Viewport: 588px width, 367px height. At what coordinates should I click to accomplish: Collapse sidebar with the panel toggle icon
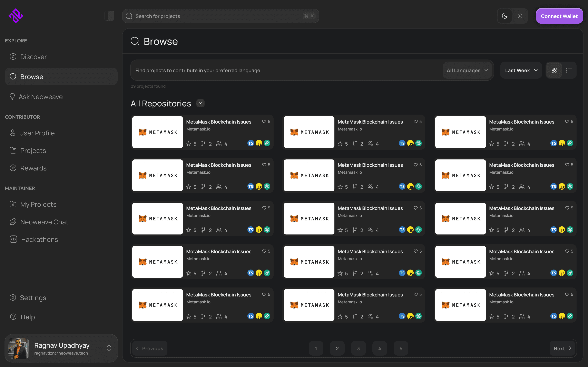(x=109, y=16)
